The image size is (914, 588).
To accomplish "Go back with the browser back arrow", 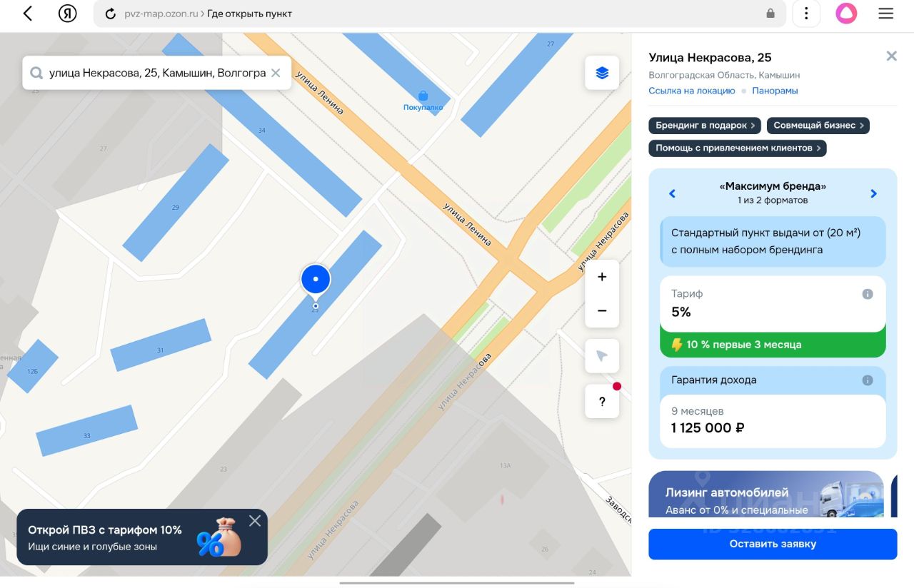I will [27, 14].
